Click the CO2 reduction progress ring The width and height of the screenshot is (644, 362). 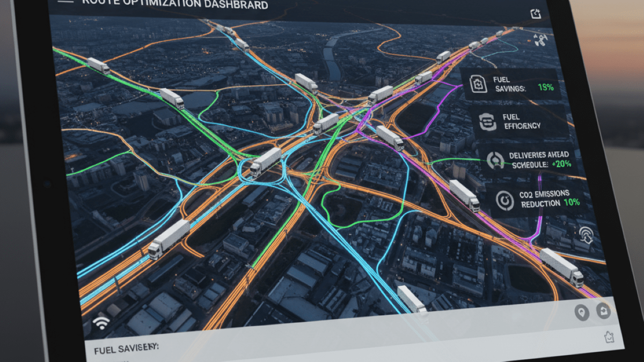point(504,199)
